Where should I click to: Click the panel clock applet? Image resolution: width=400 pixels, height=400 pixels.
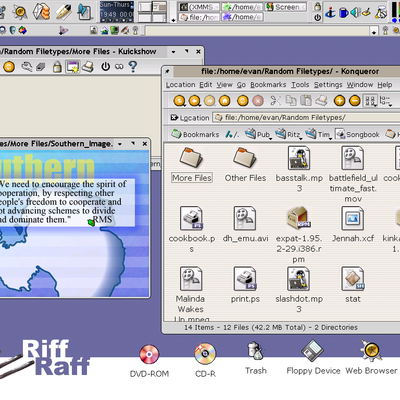(117, 11)
